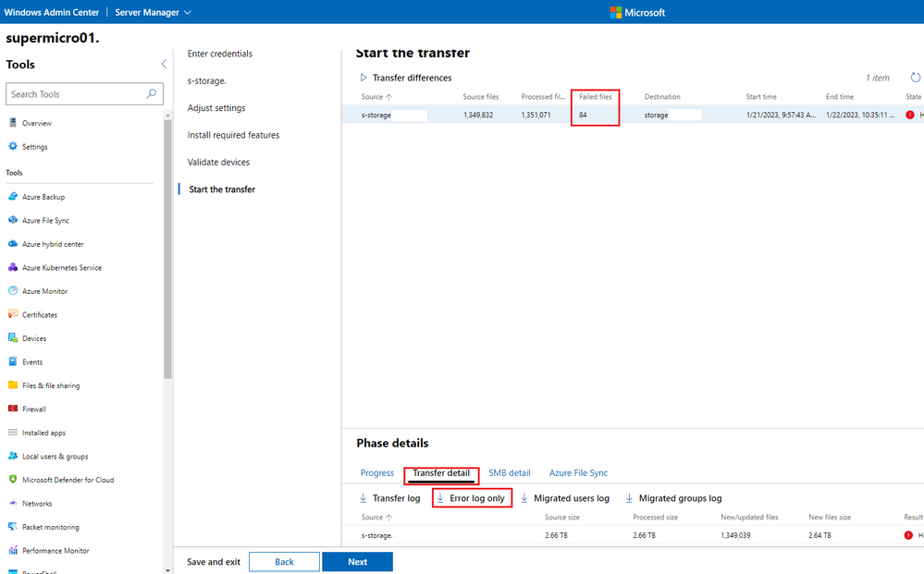
Task: Click the download icon for Transfer log
Action: (x=363, y=498)
